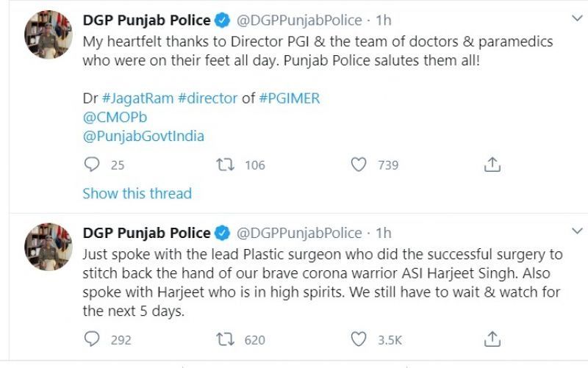The width and height of the screenshot is (588, 368).
Task: Visit the @CMOPb mention
Action: pos(110,117)
